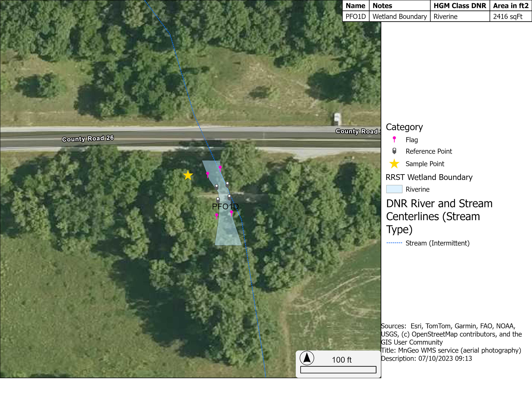Screen dimensions: 532x411
Task: Click the yellow Sample Point legend star
Action: 394,164
